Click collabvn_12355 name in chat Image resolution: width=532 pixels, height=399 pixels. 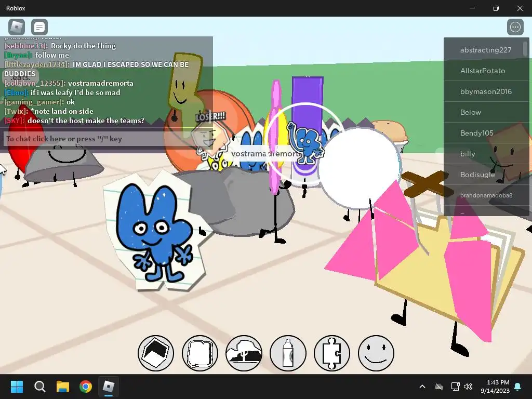(x=35, y=83)
